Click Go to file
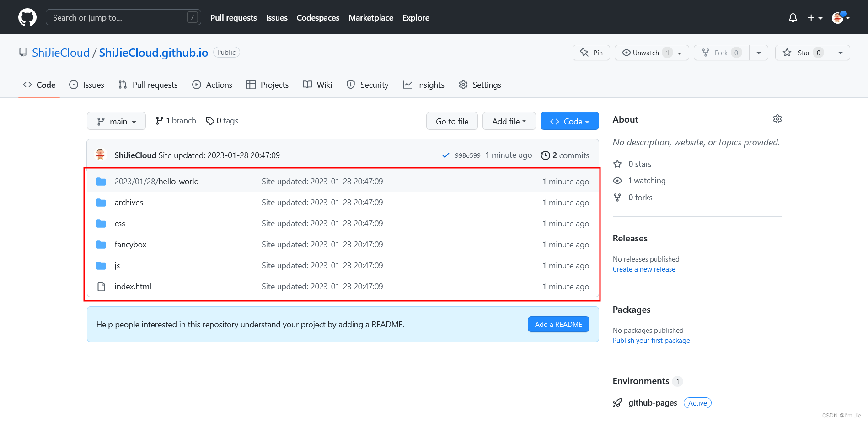This screenshot has width=868, height=422. (452, 121)
